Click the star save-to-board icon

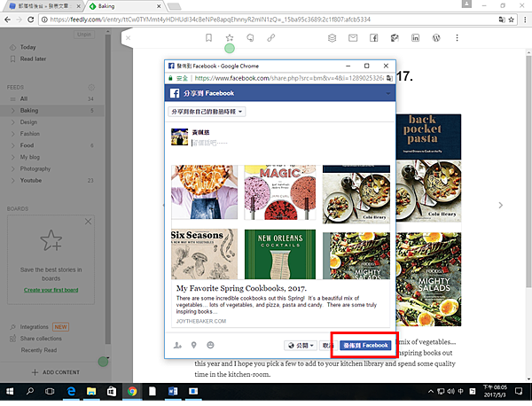230,37
